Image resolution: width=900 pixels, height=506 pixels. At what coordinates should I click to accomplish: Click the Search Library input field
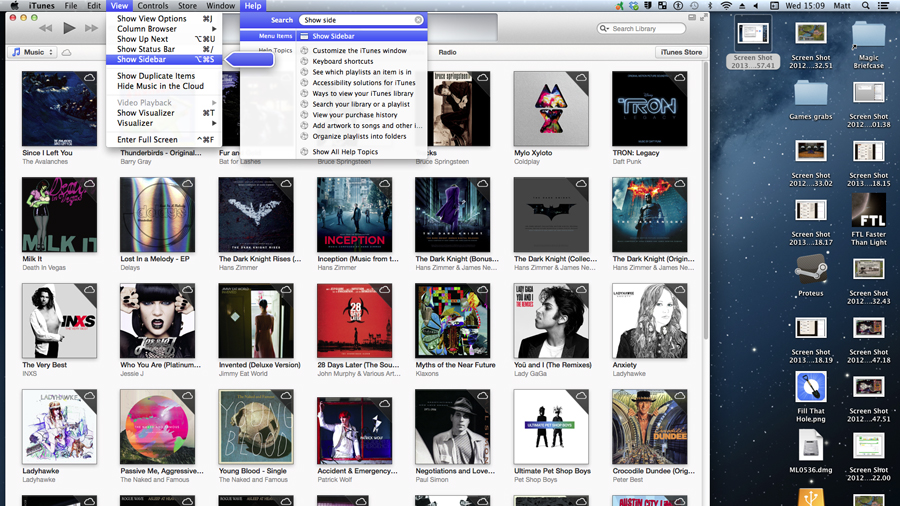click(641, 28)
